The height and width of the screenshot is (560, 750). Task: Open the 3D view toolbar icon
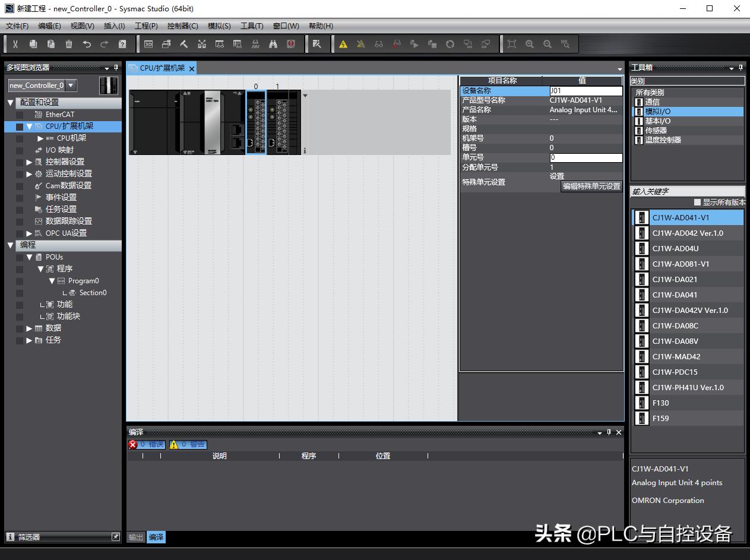(148, 44)
